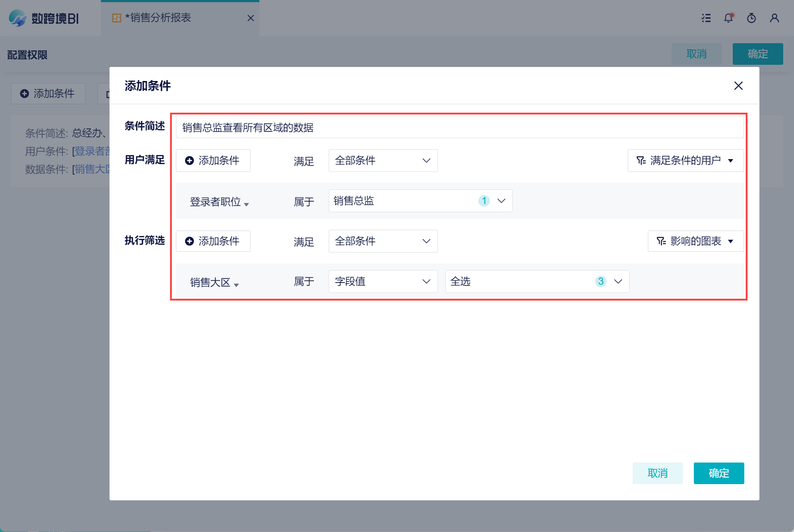Image resolution: width=794 pixels, height=532 pixels.
Task: Click the 条件简述 text input field
Action: tap(459, 127)
